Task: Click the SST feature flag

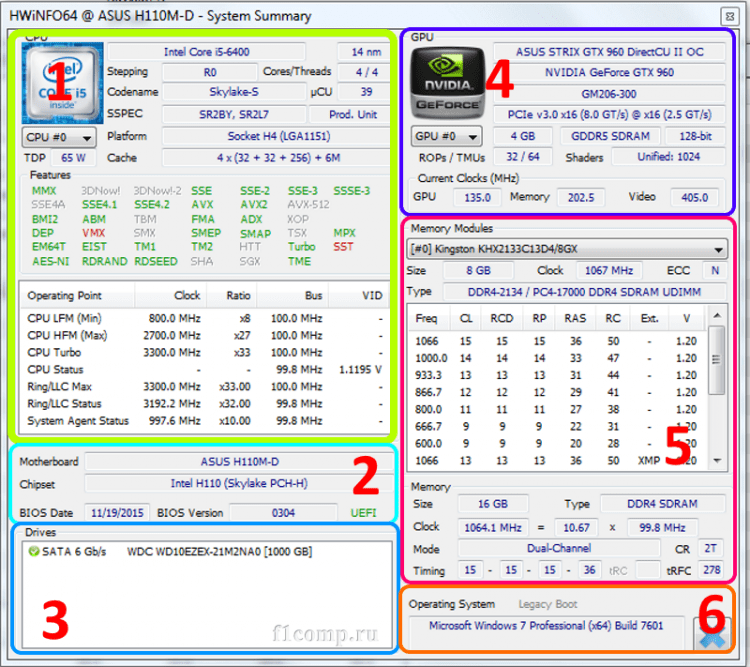Action: [343, 247]
